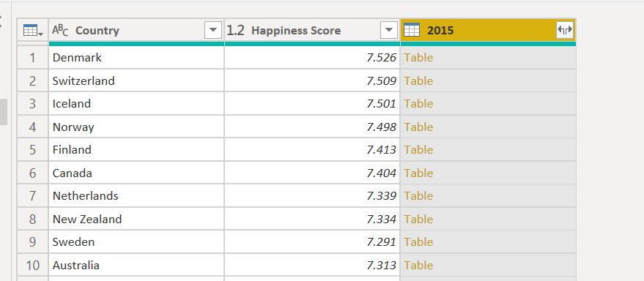Screen dimensions: 644x281
Task: Click the 7.501 score cell
Action: click(x=312, y=104)
